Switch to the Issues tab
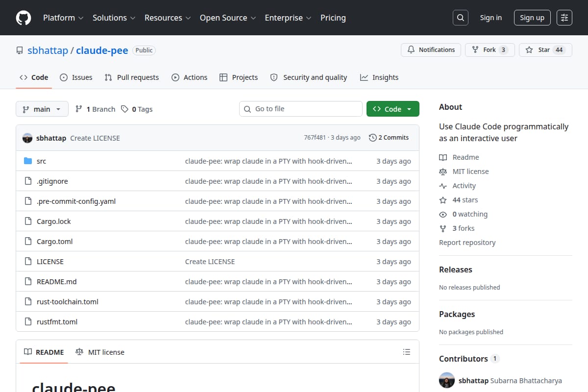Viewport: 588px width, 392px height. click(76, 77)
